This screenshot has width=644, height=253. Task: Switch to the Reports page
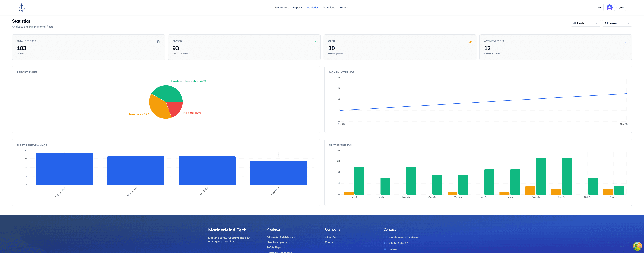pos(298,7)
